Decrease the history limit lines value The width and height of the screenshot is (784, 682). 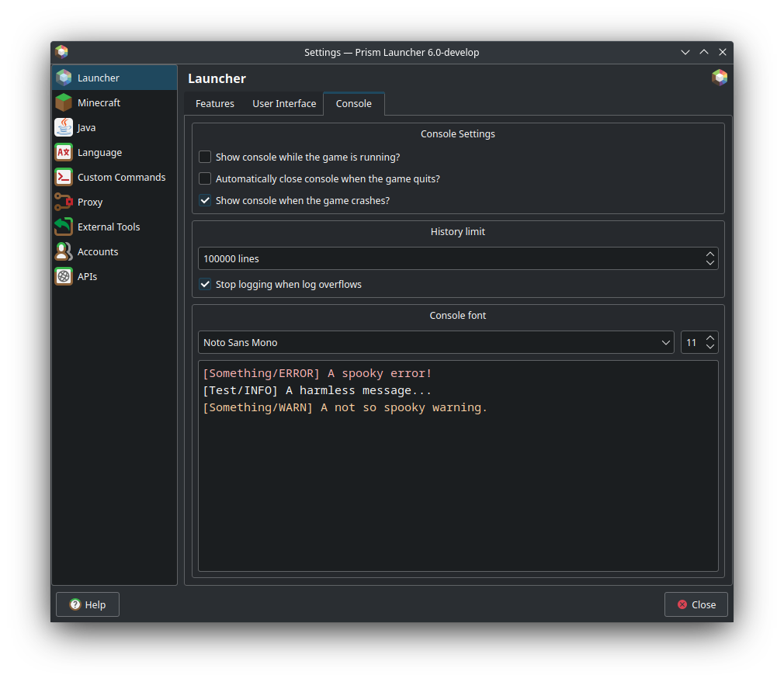710,263
